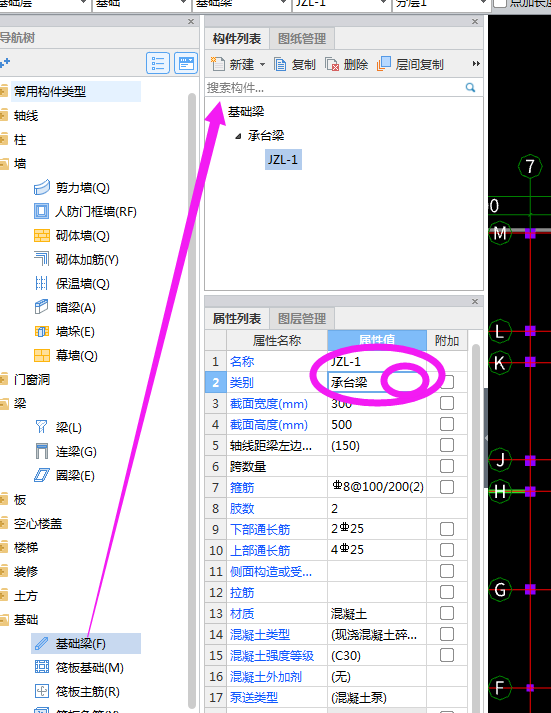Select the 剪力墙(Q) shear wall icon
This screenshot has height=713, width=551.
click(42, 187)
